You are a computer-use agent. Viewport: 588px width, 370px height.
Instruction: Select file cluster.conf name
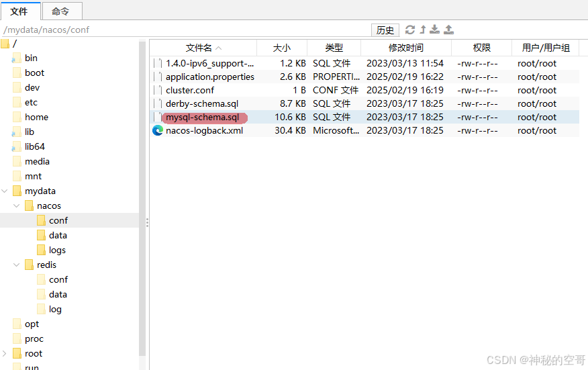190,90
